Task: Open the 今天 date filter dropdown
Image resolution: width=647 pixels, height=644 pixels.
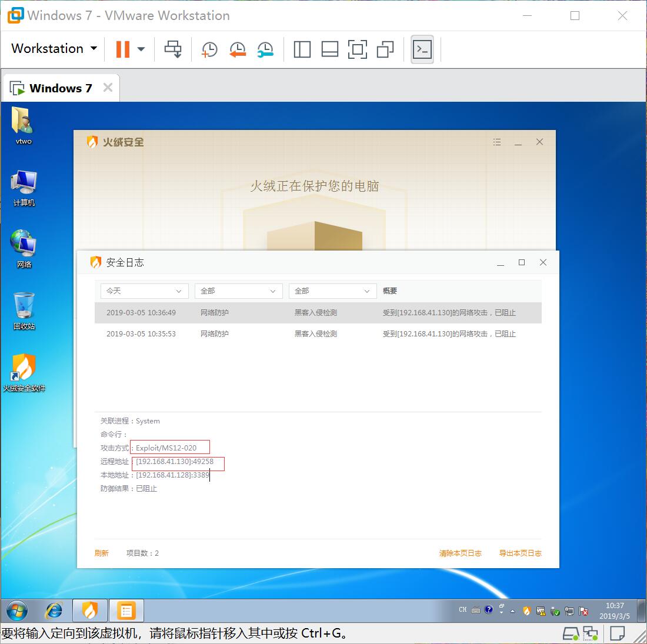Action: [144, 291]
